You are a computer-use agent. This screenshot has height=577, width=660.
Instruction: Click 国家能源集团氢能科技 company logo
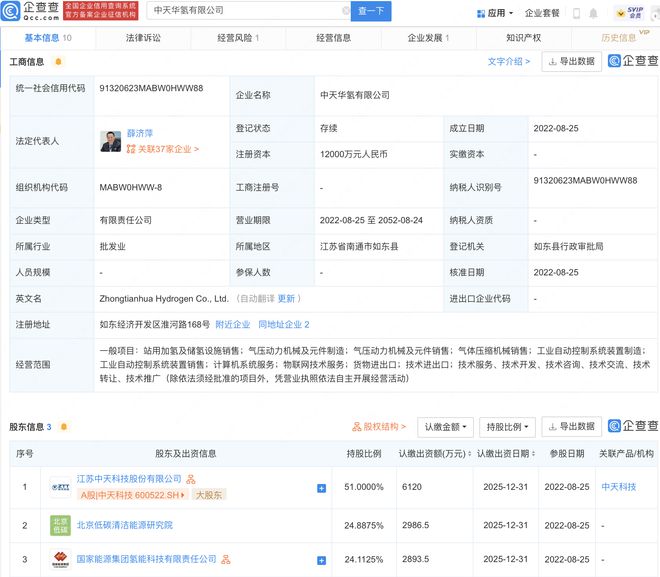point(60,559)
